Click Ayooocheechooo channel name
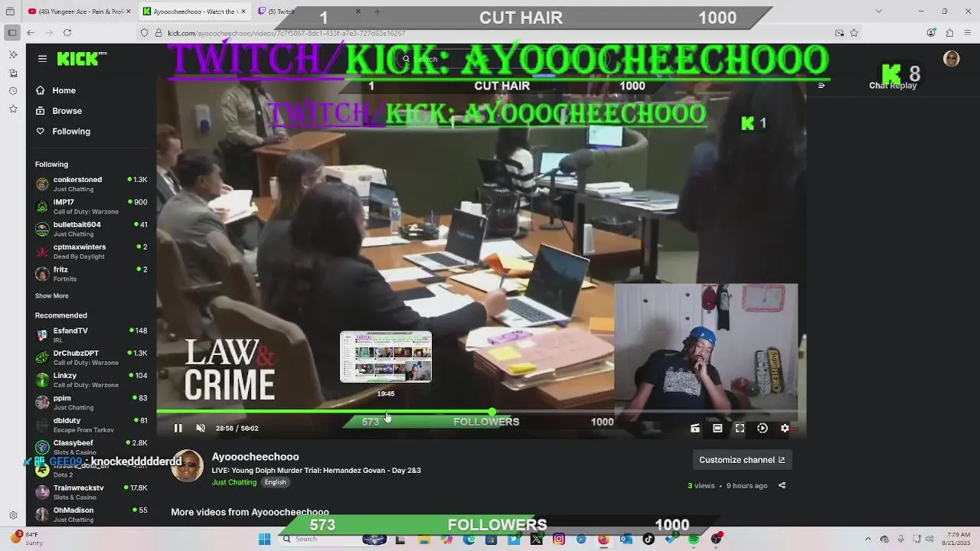 (255, 457)
